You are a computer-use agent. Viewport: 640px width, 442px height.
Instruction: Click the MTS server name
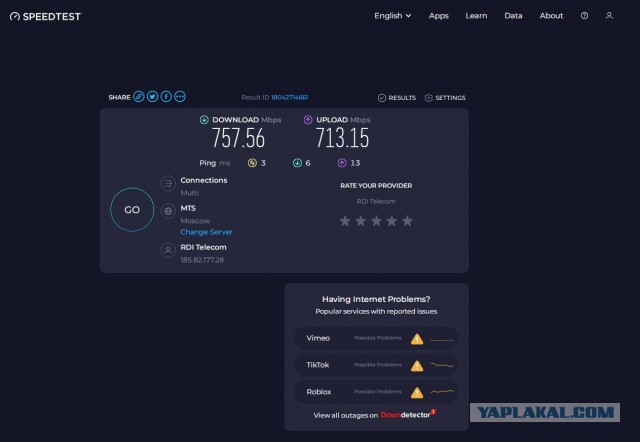pos(188,208)
